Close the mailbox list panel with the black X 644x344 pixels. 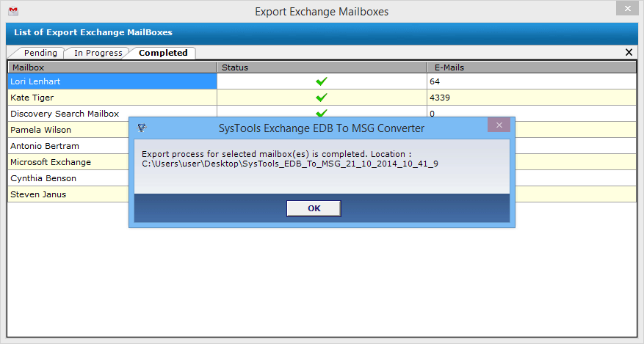click(629, 52)
